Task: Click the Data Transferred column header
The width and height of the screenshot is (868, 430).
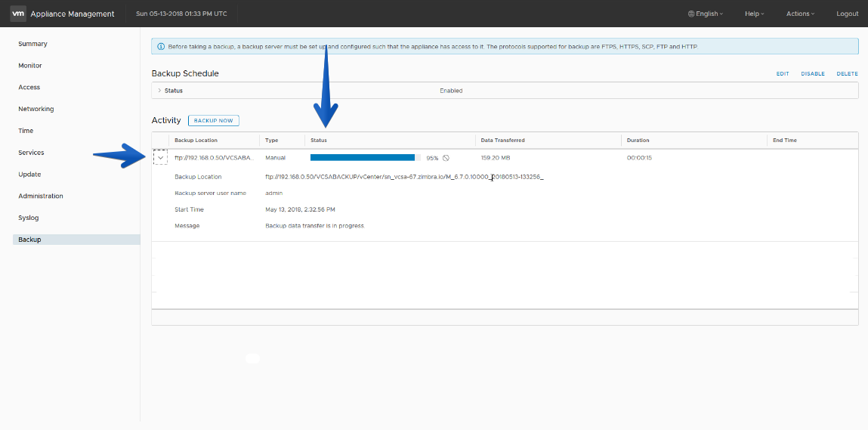Action: 502,141
